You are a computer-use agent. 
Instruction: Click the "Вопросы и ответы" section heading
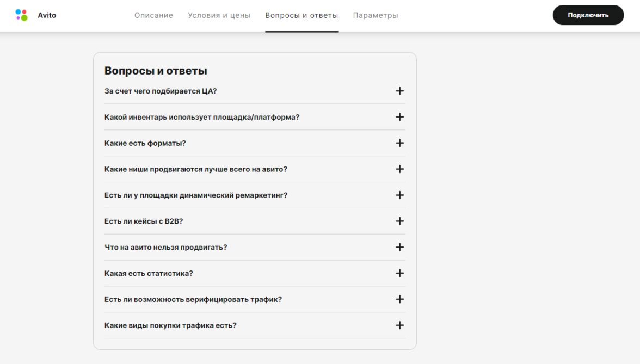point(156,71)
